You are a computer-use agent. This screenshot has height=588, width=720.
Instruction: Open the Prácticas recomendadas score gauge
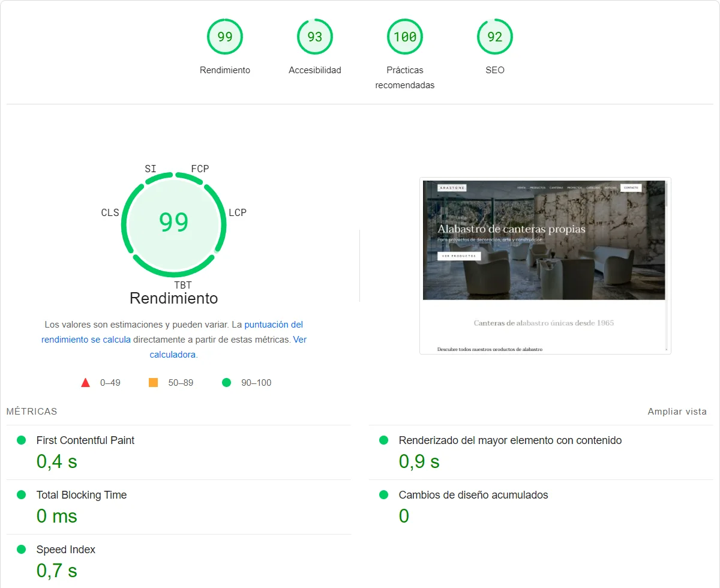tap(405, 37)
